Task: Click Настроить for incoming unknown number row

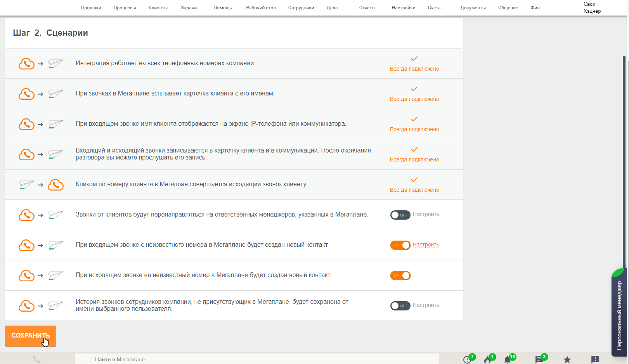Action: pos(426,245)
